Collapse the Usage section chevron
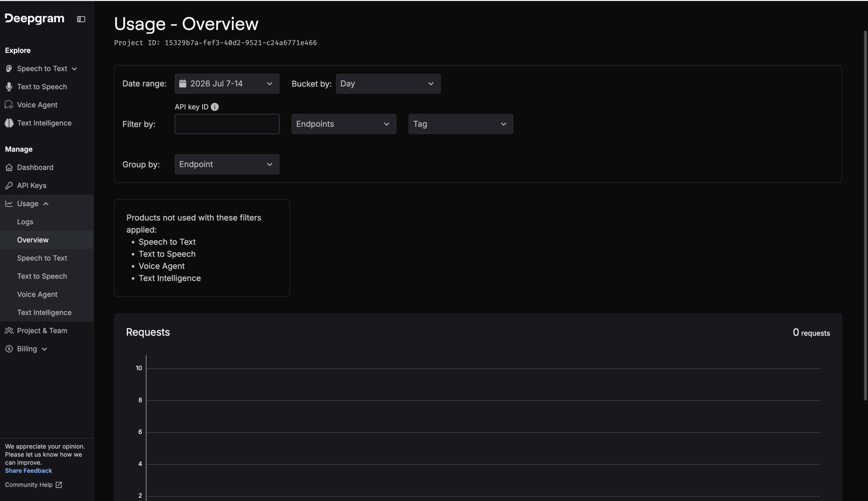 click(x=46, y=204)
